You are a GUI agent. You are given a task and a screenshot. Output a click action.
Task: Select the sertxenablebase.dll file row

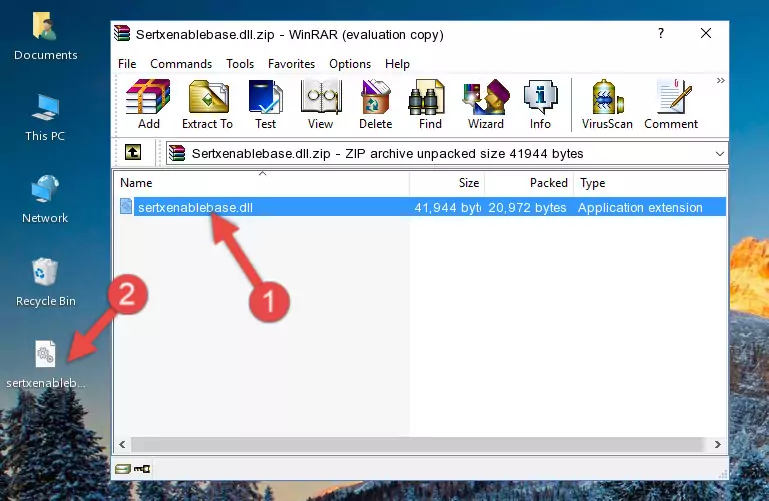pos(422,207)
